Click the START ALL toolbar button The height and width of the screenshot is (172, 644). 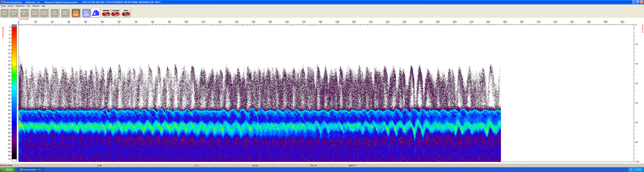pyautogui.click(x=24, y=13)
